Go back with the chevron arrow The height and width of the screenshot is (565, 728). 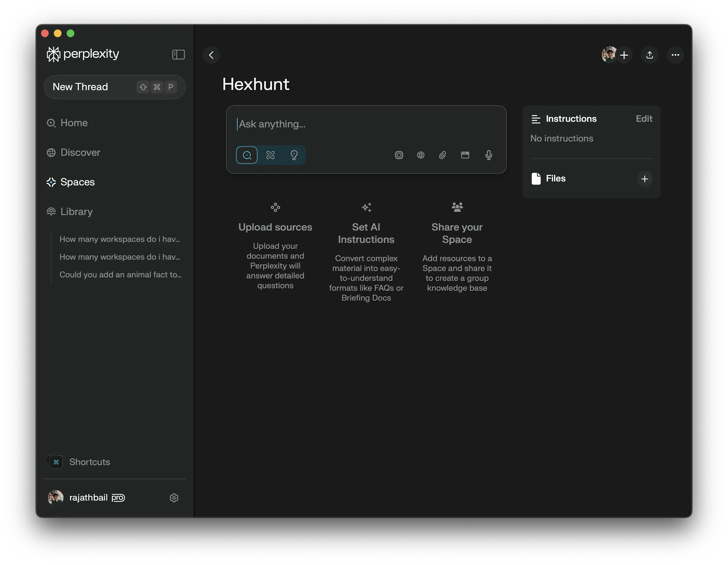(x=211, y=55)
